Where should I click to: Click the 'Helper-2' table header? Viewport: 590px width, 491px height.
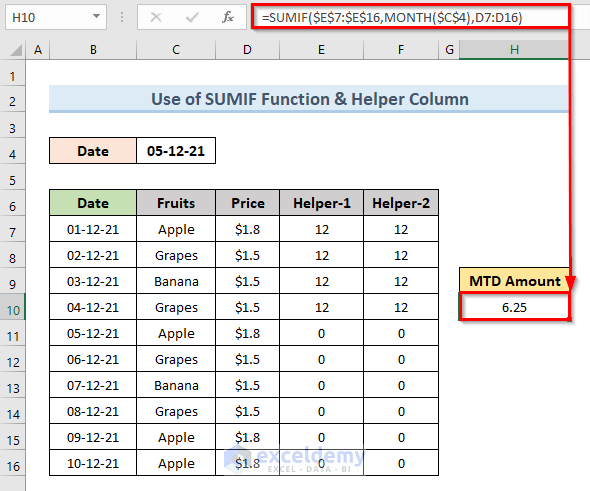coord(401,203)
